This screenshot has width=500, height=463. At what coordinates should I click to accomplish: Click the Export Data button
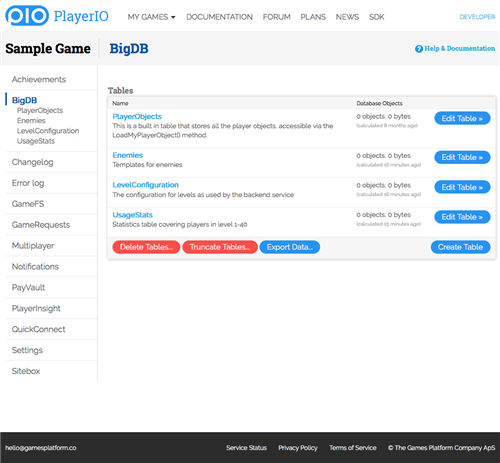(290, 247)
